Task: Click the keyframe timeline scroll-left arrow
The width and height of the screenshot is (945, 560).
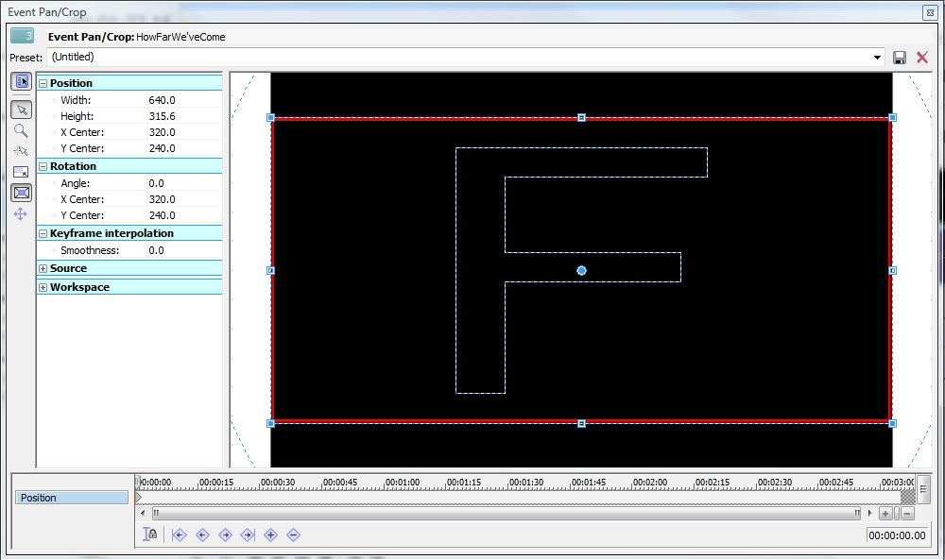Action: (x=143, y=513)
